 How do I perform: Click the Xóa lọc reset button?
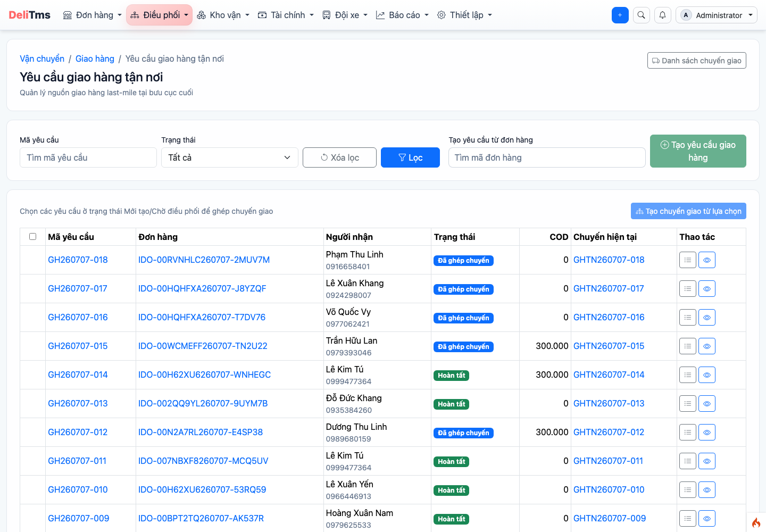(x=339, y=157)
